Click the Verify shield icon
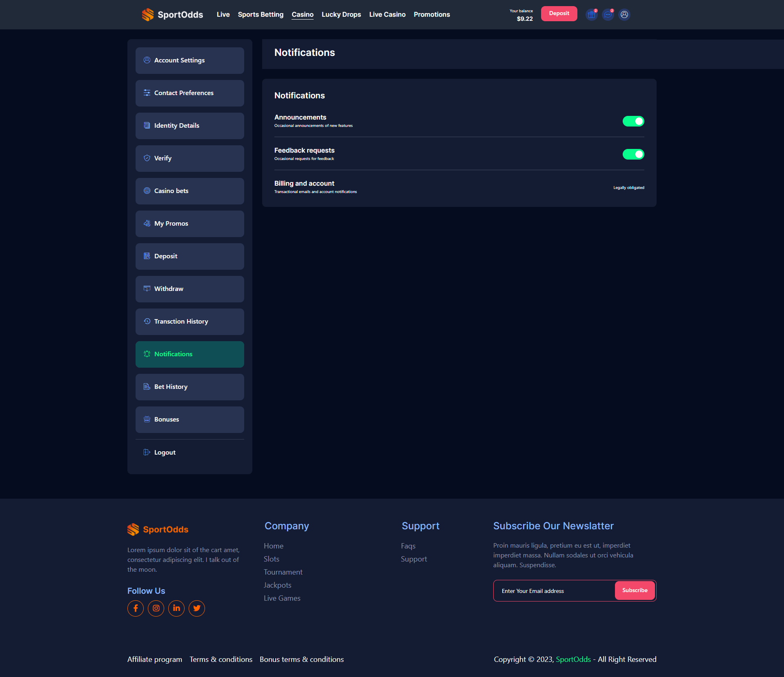 147,158
